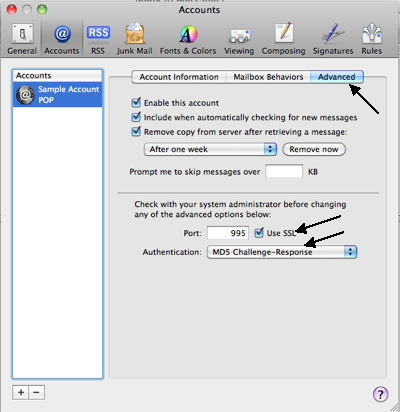This screenshot has width=400, height=412.
Task: Open Junk Mail preferences
Action: [135, 39]
